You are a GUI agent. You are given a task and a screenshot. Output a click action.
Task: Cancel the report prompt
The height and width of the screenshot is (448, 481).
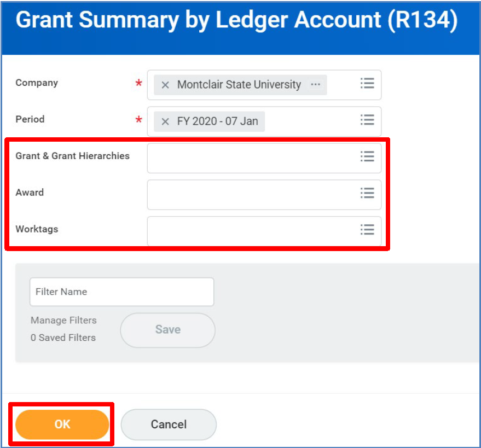168,424
